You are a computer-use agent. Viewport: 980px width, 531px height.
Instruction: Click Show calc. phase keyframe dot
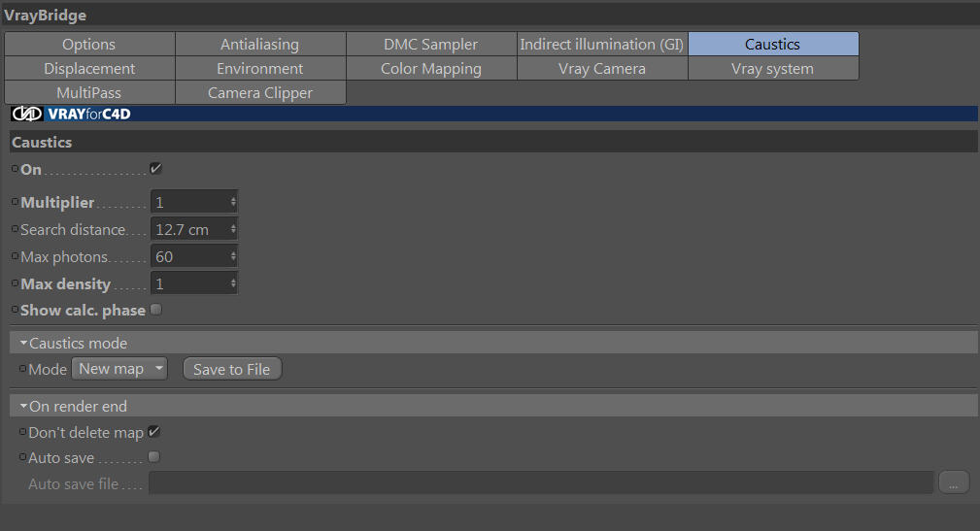(15, 310)
